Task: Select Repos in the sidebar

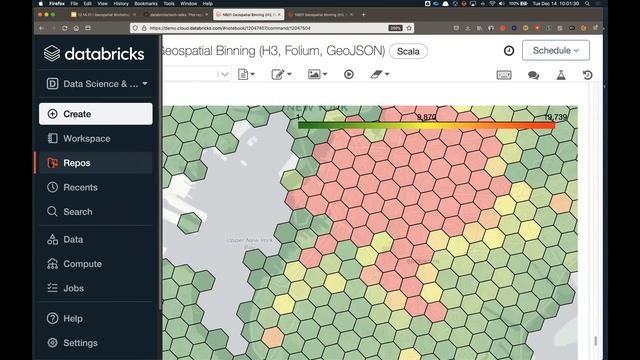Action: click(x=96, y=163)
